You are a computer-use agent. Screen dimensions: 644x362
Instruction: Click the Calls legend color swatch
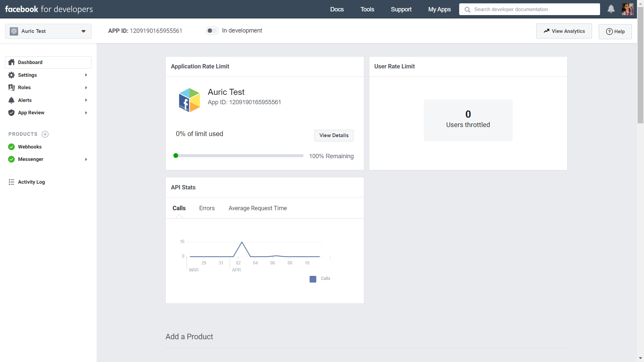pyautogui.click(x=313, y=279)
